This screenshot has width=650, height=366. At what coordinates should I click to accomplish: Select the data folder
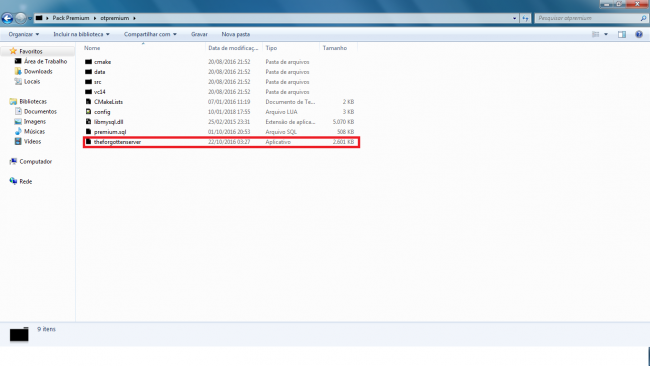pos(99,72)
